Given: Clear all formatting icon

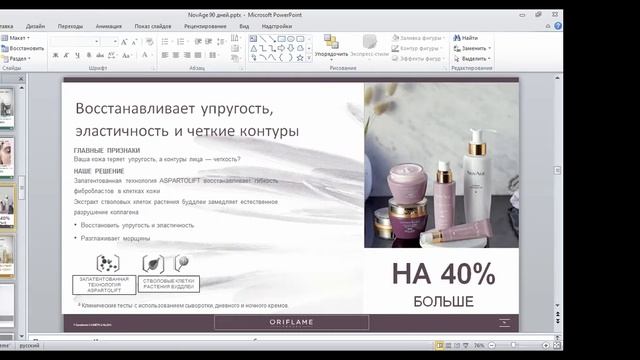Looking at the screenshot, I should click(149, 42).
